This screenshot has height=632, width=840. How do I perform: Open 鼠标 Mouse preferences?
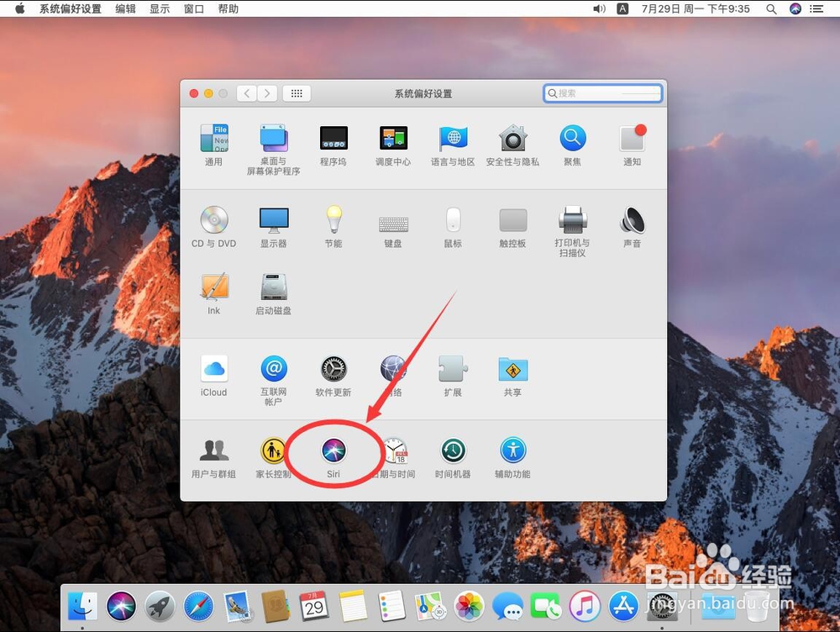click(453, 227)
